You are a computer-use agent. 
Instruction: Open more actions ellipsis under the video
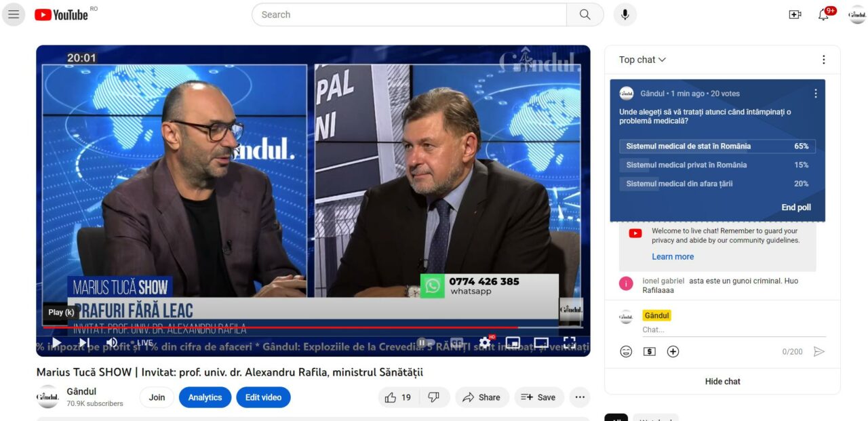tap(579, 397)
